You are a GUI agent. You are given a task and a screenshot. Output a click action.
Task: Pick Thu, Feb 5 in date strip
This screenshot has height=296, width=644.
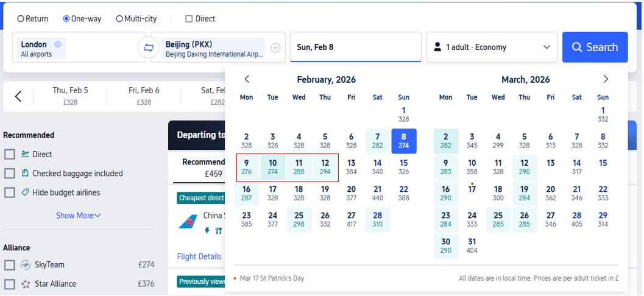click(x=71, y=96)
